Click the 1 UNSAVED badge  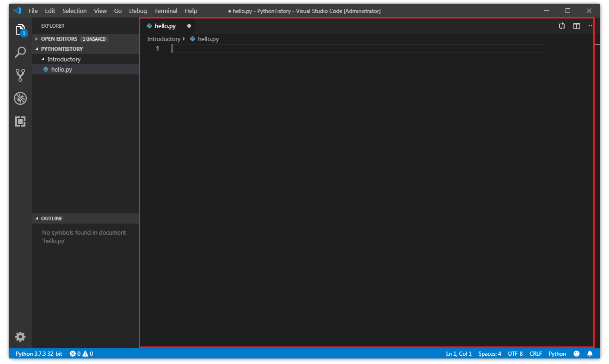[x=94, y=39]
